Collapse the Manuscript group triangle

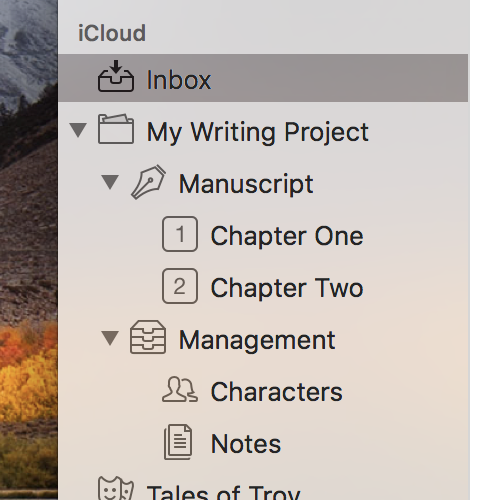(110, 182)
